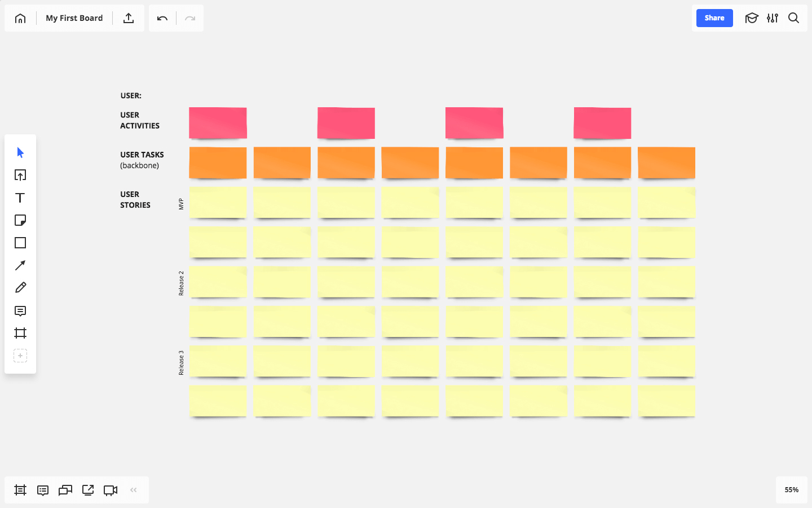Select the Frame tool in left toolbar
The height and width of the screenshot is (508, 812).
[x=20, y=333]
